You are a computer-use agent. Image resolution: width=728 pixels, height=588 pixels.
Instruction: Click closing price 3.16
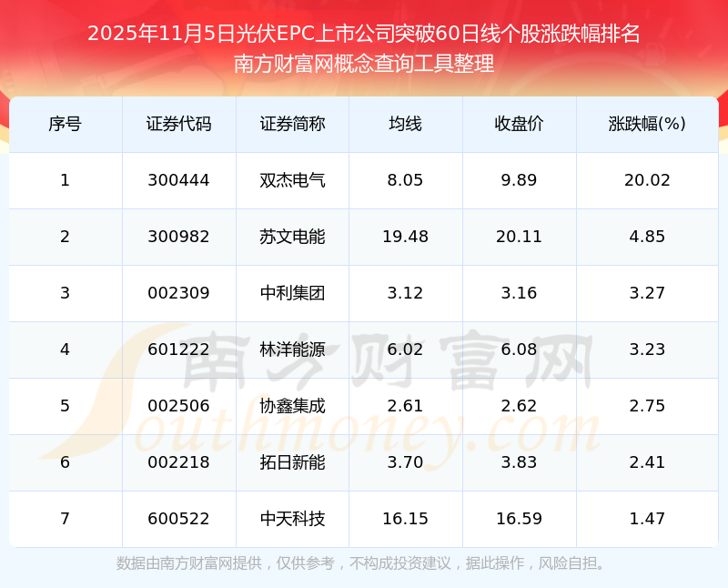coord(519,293)
